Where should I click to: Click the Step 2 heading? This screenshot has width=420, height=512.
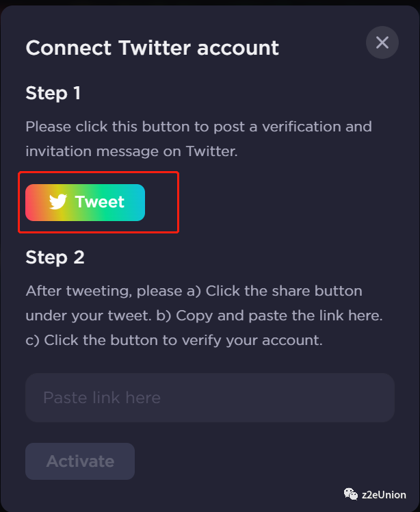[x=55, y=257]
